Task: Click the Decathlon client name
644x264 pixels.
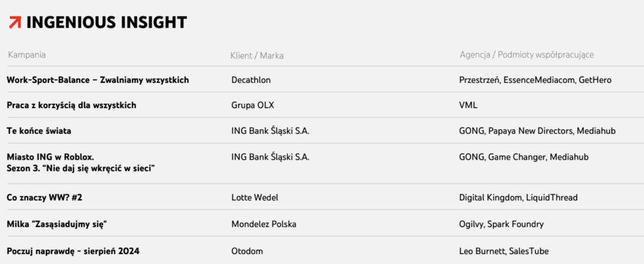Action: point(251,80)
